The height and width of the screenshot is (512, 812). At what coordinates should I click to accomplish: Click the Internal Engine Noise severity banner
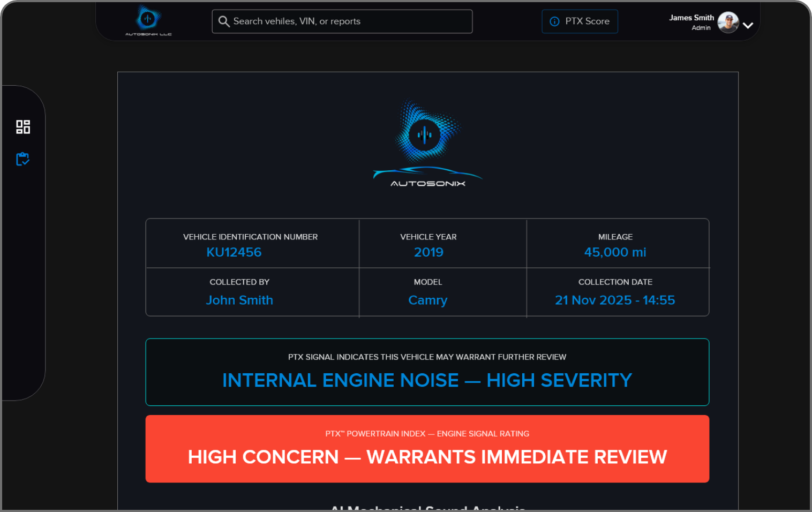(427, 380)
